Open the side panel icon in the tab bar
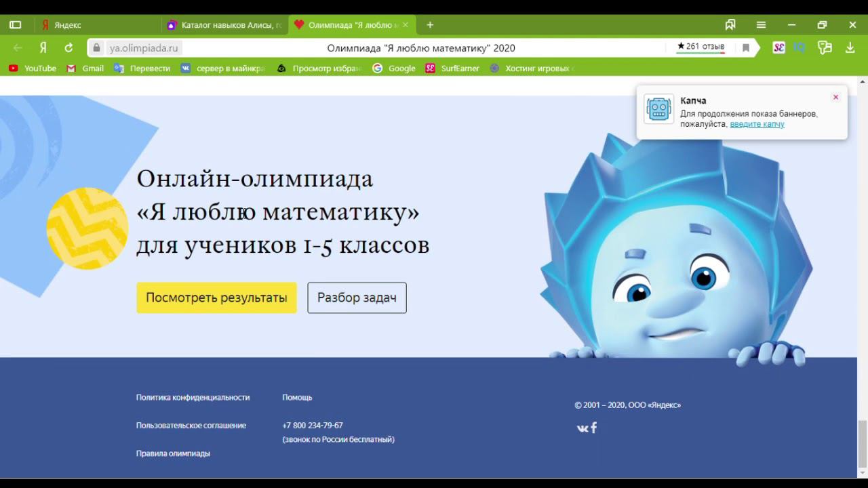Screen dimensions: 868x488 coord(16,25)
